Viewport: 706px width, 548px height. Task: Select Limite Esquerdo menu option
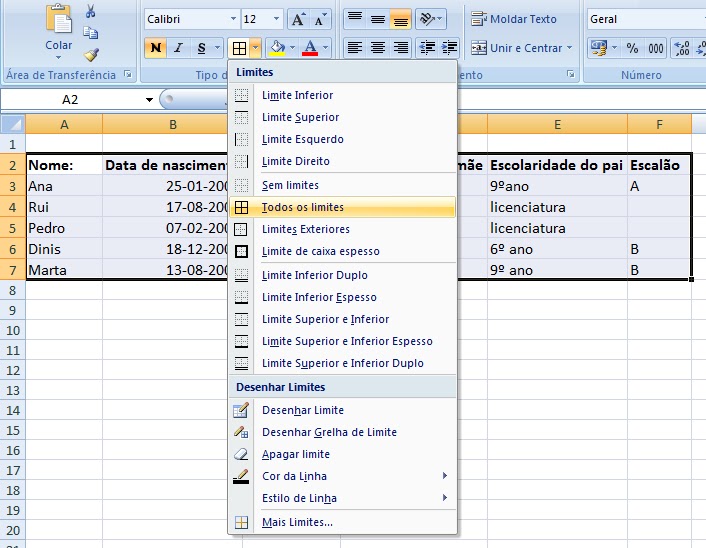pyautogui.click(x=342, y=139)
